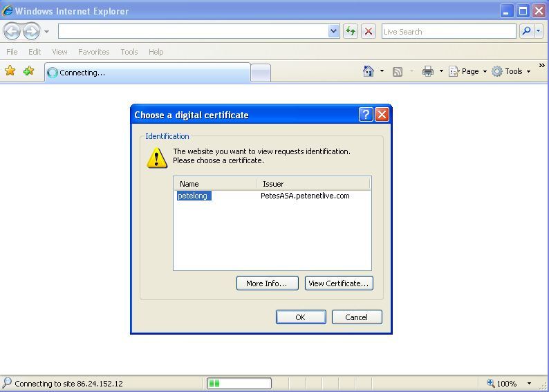Show more toolbar commands chevron
The width and height of the screenshot is (549, 392).
coord(541,66)
